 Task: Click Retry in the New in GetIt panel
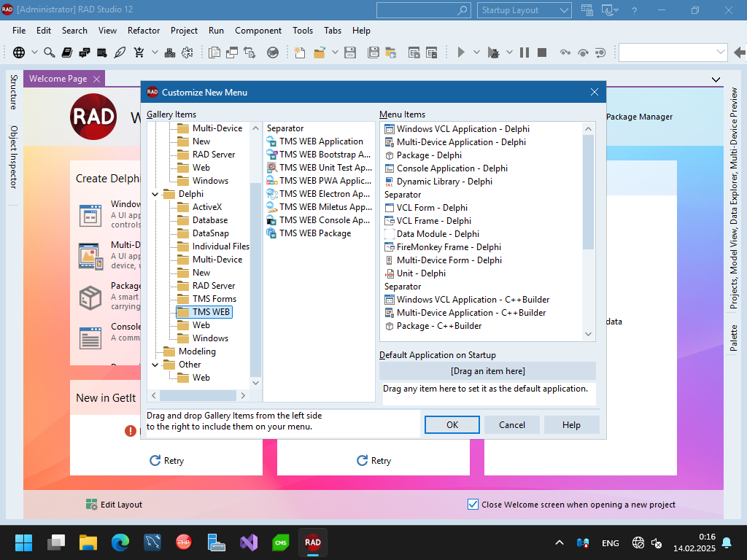coord(167,461)
